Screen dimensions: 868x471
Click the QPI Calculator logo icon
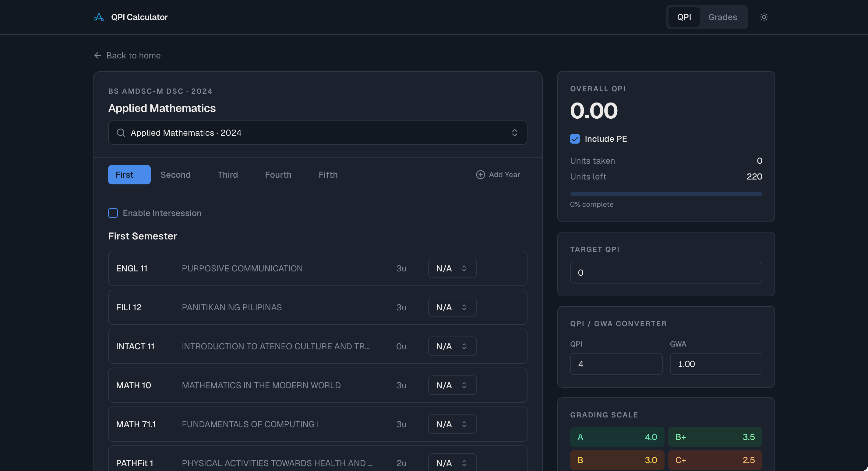(99, 17)
